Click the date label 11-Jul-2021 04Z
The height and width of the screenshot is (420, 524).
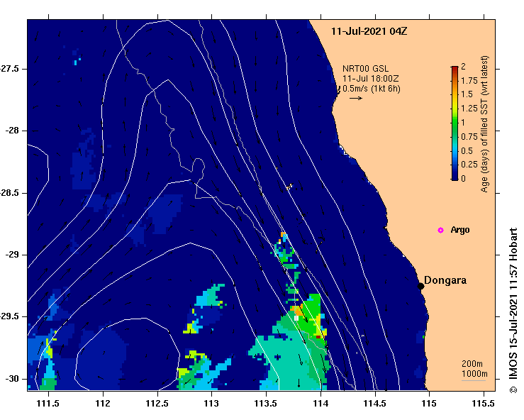pos(369,31)
